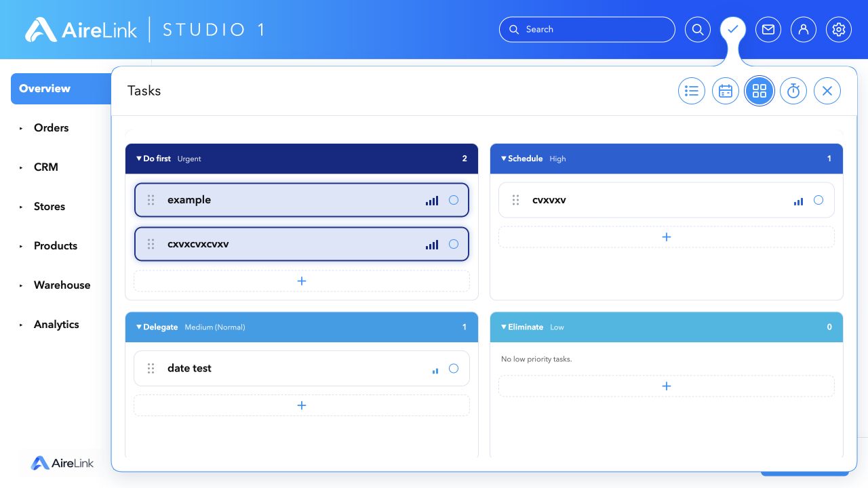Image resolution: width=868 pixels, height=488 pixels.
Task: Collapse the 'Do first' quadrant
Action: point(139,159)
